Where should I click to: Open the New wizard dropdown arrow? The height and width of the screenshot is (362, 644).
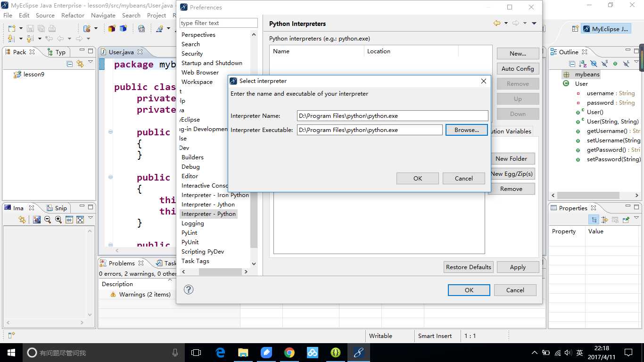(x=21, y=29)
